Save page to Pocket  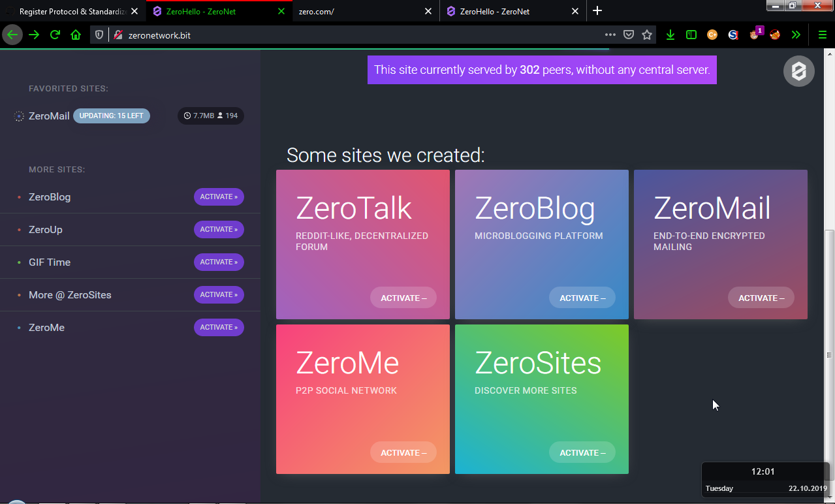627,34
